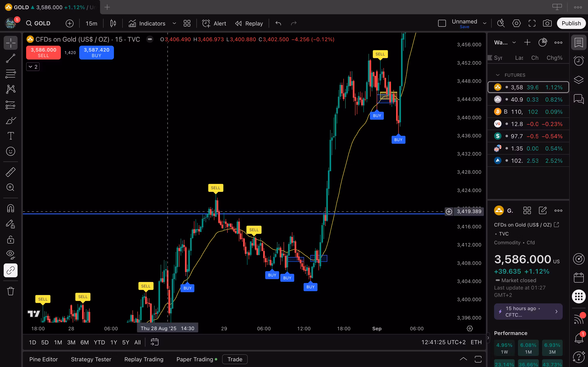Screen dimensions: 588x367
Task: Open the calendar icon in right sidebar
Action: click(579, 277)
